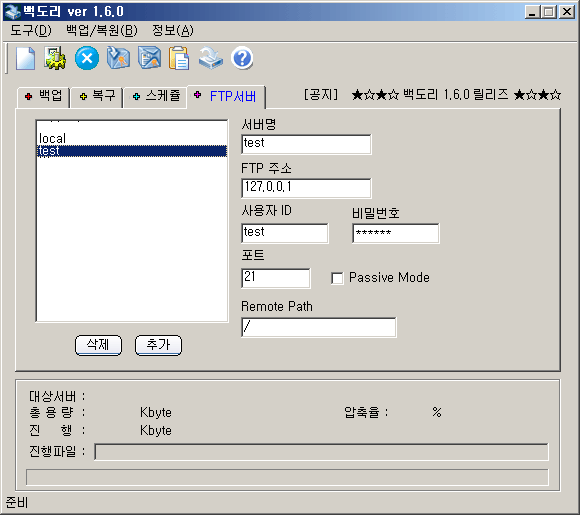Click the disk drive backup arrow icon
This screenshot has width=580, height=515.
(210, 58)
